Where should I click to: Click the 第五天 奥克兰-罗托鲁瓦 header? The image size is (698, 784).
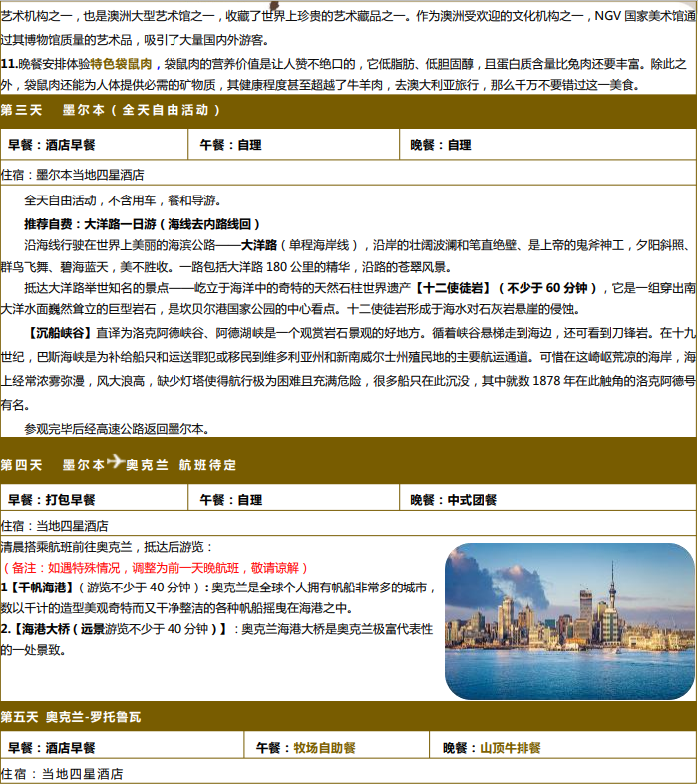tap(71, 717)
